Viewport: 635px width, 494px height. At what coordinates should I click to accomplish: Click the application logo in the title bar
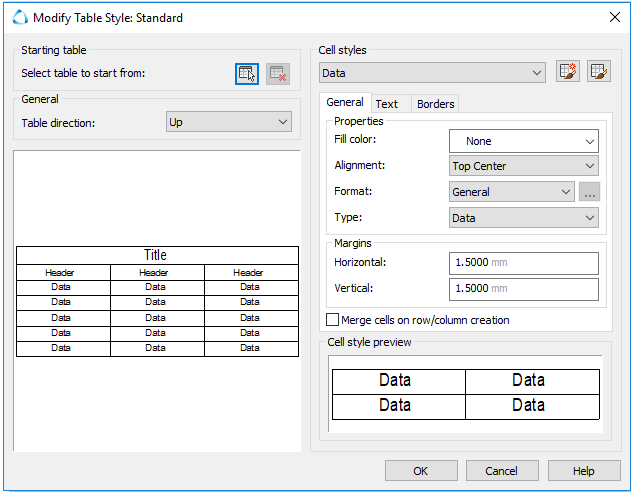[x=19, y=18]
